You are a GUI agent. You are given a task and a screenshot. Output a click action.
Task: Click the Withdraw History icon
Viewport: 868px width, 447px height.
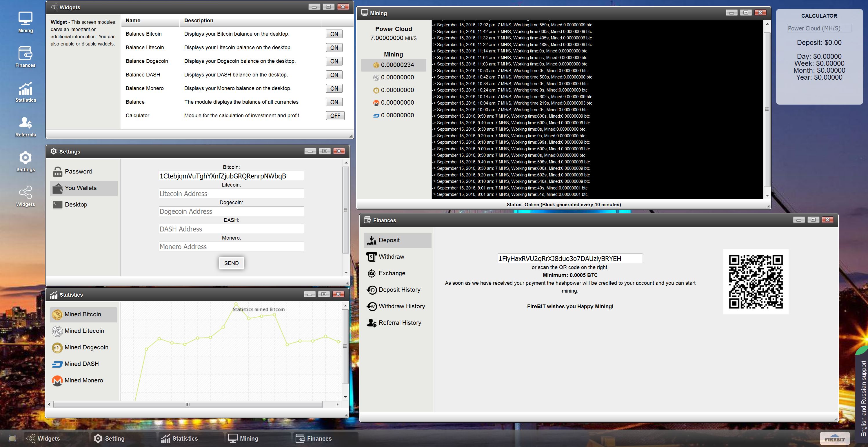(x=372, y=306)
